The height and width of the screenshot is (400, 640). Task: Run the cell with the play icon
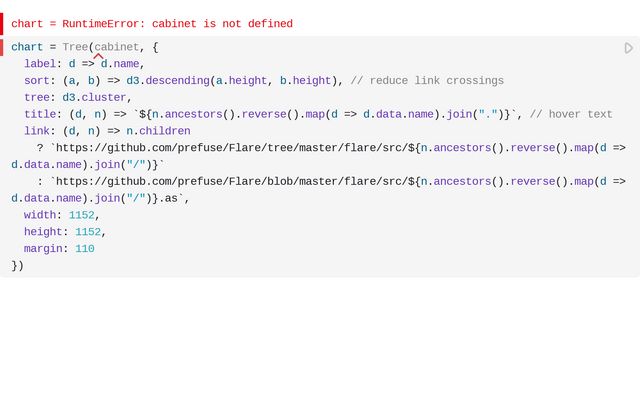click(x=628, y=48)
